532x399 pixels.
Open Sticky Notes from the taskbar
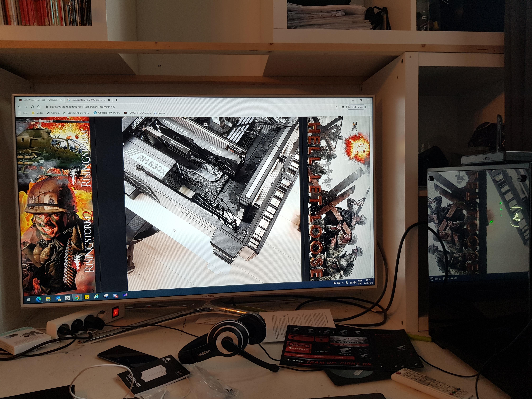[87, 297]
